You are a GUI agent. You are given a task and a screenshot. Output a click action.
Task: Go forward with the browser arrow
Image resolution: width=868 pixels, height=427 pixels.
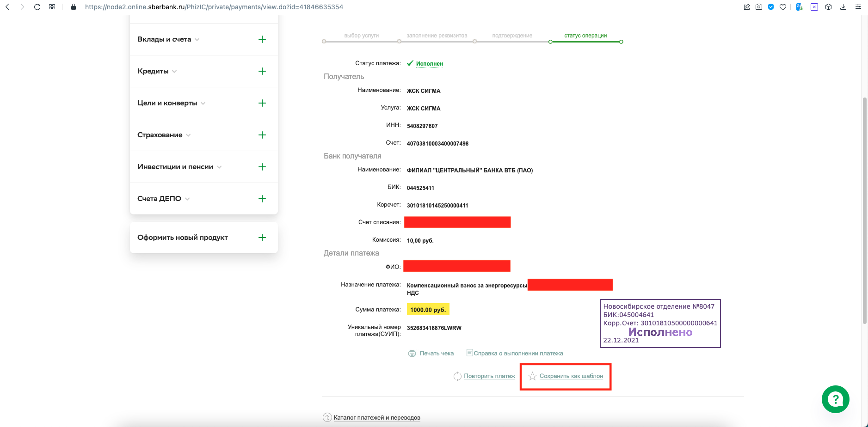pyautogui.click(x=22, y=7)
